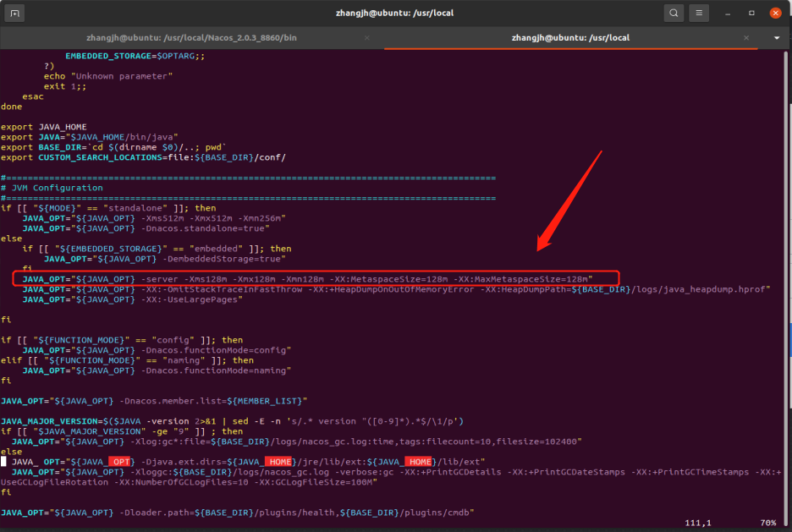Click the '# JVM Configuration' comment
The image size is (792, 532).
52,188
